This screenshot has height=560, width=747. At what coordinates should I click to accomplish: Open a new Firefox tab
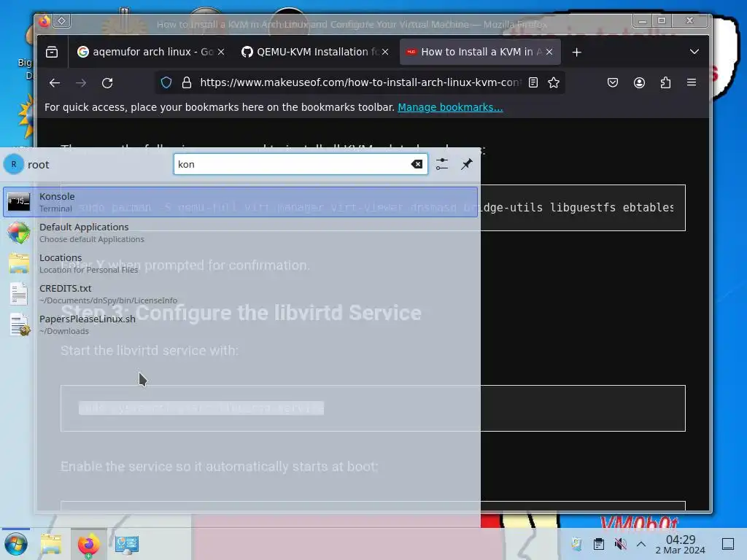[577, 52]
